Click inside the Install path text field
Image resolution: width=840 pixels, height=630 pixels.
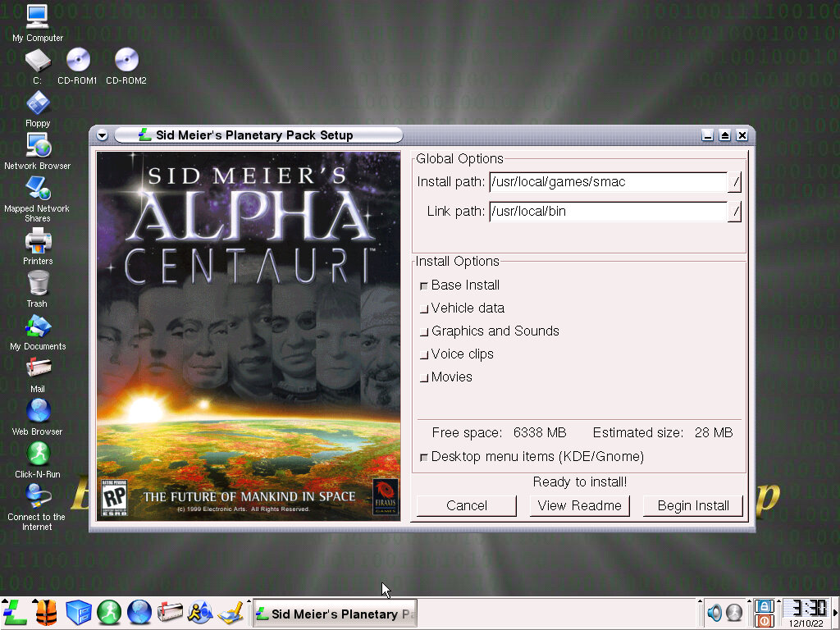pyautogui.click(x=607, y=182)
